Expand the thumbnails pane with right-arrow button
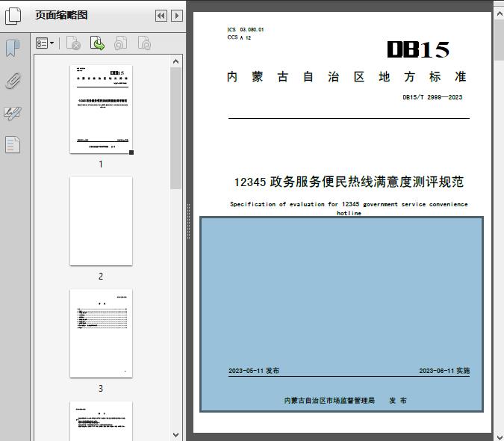504x441 pixels. pos(176,16)
